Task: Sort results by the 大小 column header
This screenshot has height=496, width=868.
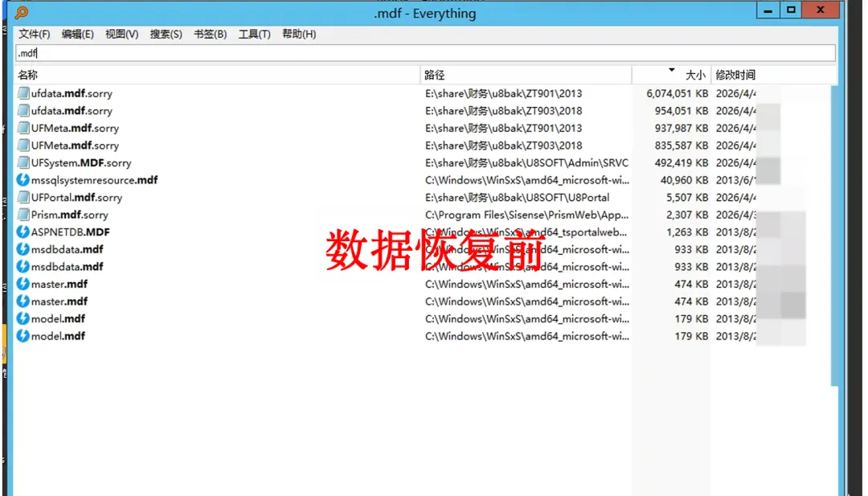Action: 671,75
